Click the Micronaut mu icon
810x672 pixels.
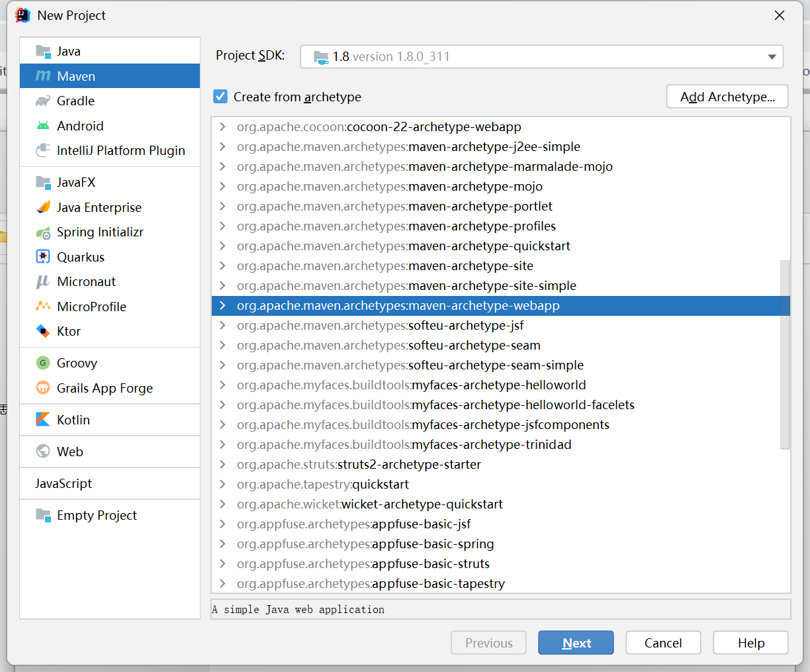click(x=43, y=282)
